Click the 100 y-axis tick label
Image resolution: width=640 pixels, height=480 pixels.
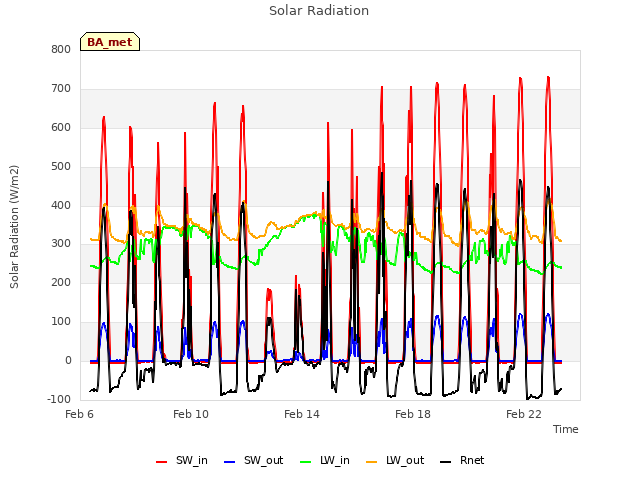(61, 322)
